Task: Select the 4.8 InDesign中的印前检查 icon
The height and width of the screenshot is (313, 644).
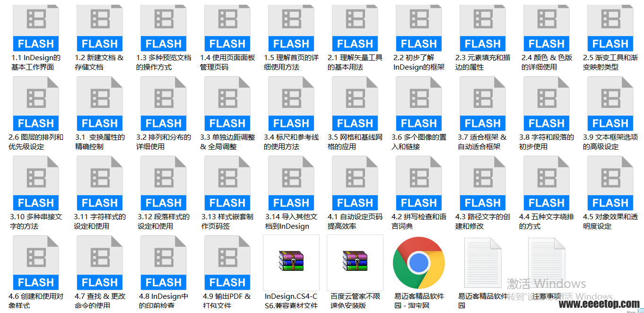Action: pyautogui.click(x=164, y=263)
